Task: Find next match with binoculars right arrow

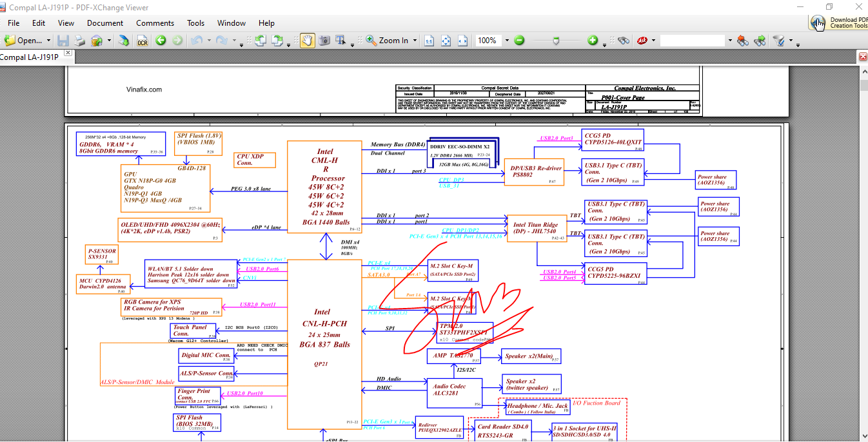Action: [x=760, y=41]
